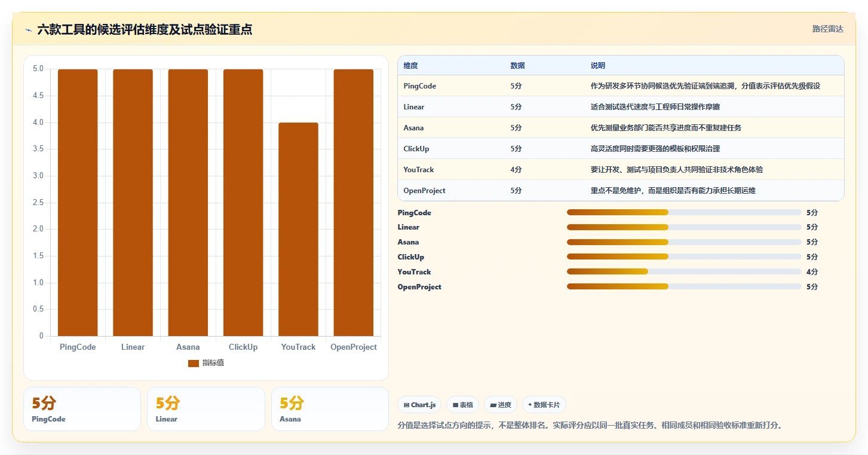The height and width of the screenshot is (455, 868).
Task: Open the Asana 5分 stat card
Action: click(330, 409)
